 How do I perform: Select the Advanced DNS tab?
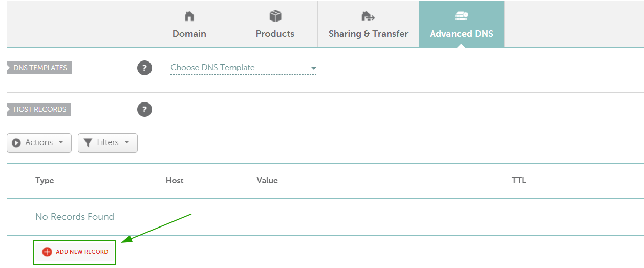coord(462,24)
